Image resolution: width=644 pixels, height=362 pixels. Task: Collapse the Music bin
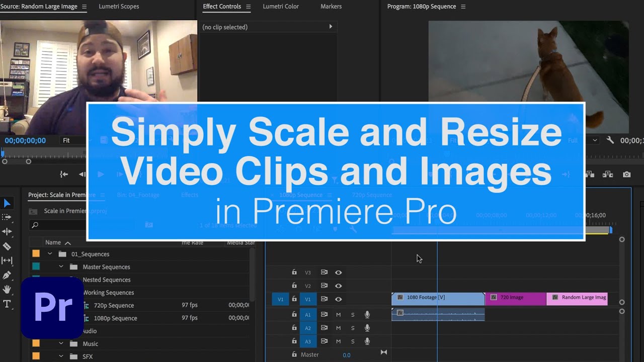click(x=61, y=344)
